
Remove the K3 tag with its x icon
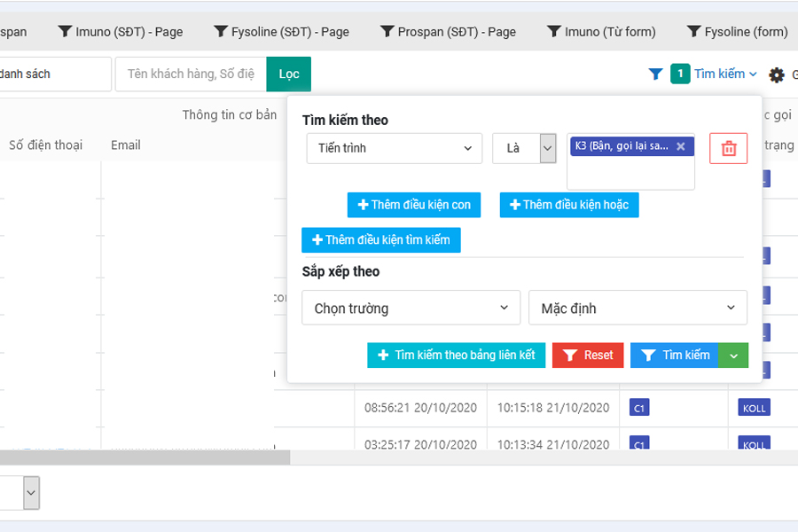click(681, 146)
